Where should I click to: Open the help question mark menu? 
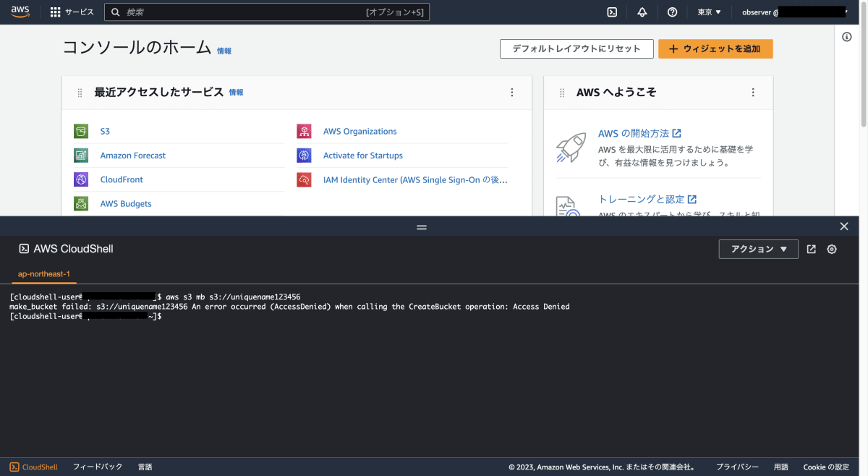click(x=672, y=12)
